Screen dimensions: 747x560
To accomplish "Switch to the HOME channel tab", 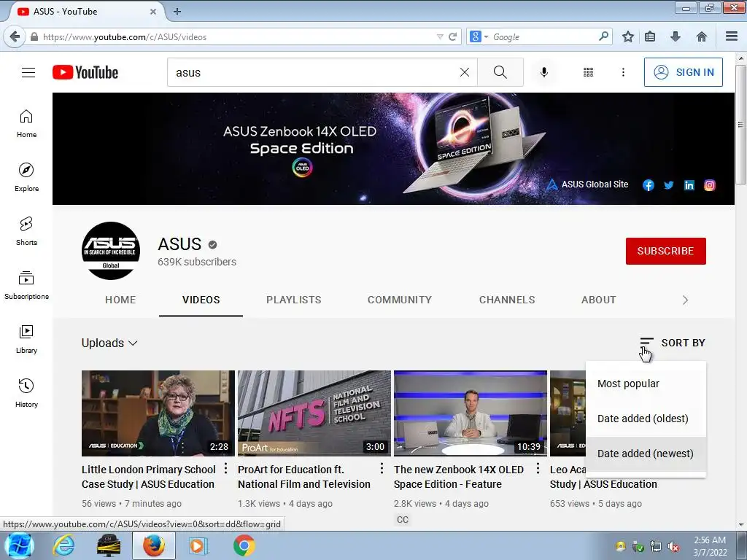I will click(120, 300).
